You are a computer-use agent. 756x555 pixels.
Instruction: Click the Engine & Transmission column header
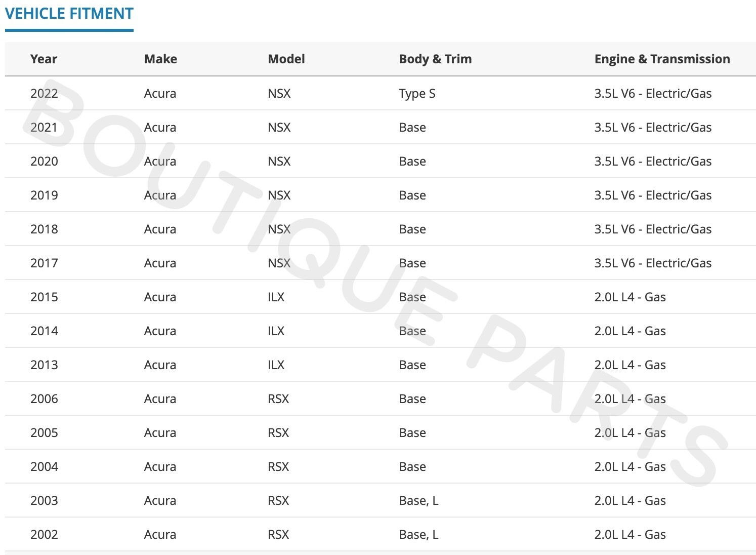coord(662,59)
